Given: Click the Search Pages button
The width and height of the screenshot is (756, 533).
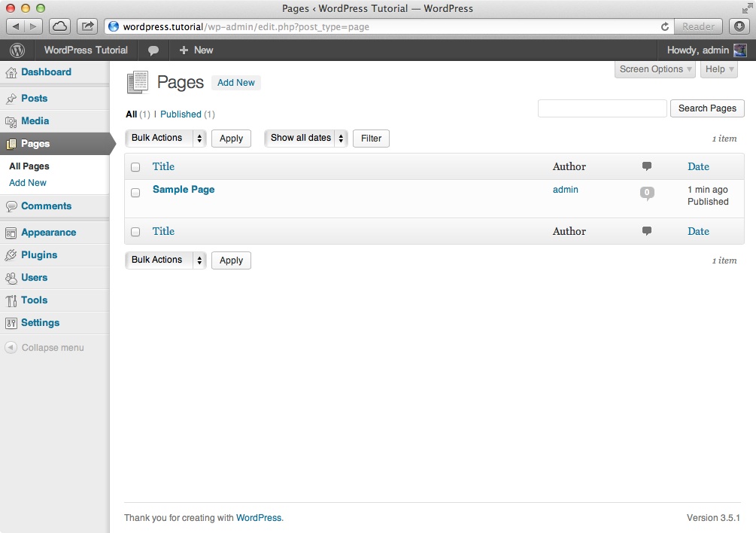Looking at the screenshot, I should 707,108.
